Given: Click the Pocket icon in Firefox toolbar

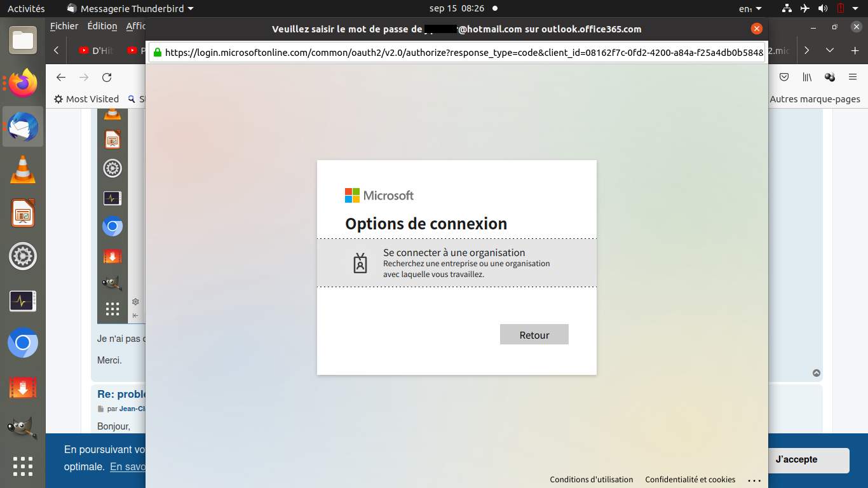Looking at the screenshot, I should tap(785, 78).
